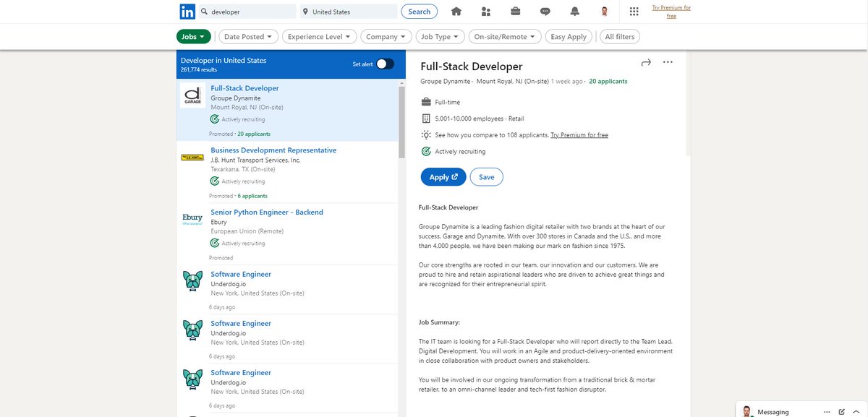Open My Network icon
The width and height of the screenshot is (868, 417).
tap(485, 12)
